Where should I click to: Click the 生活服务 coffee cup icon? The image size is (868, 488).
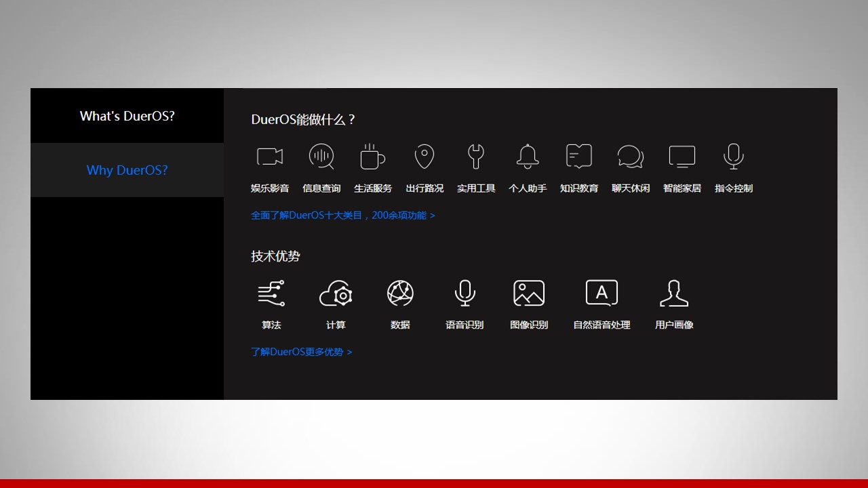(x=372, y=157)
